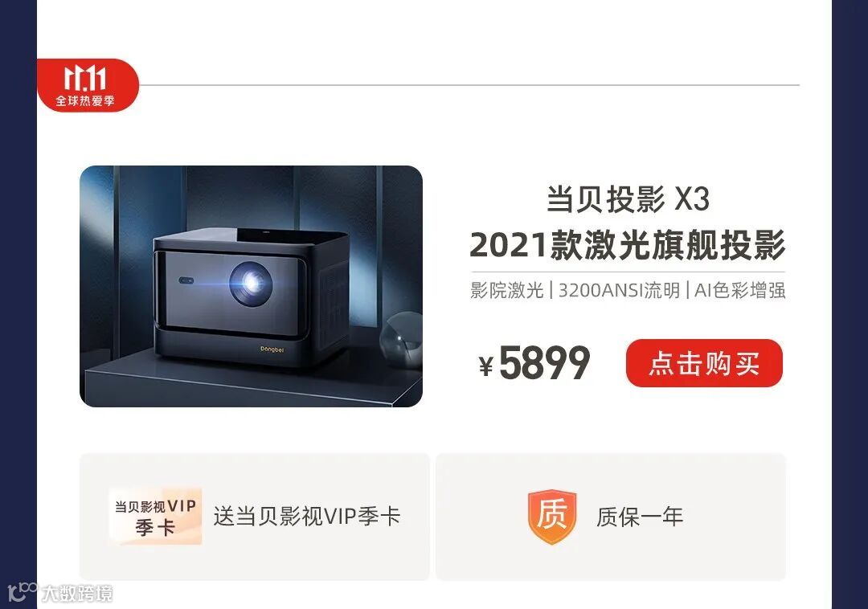Click the 大数跨境 watermark text

tap(77, 594)
